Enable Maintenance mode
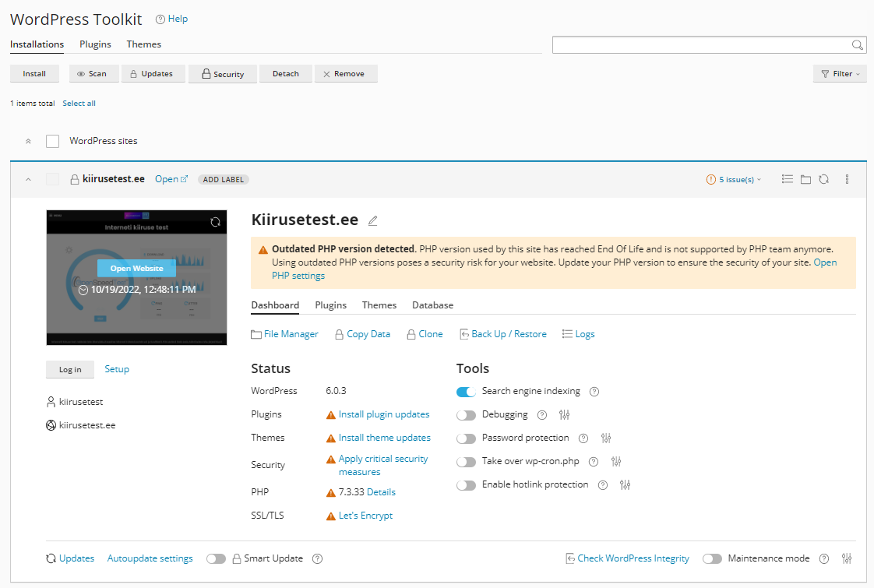Image resolution: width=874 pixels, height=588 pixels. 711,558
